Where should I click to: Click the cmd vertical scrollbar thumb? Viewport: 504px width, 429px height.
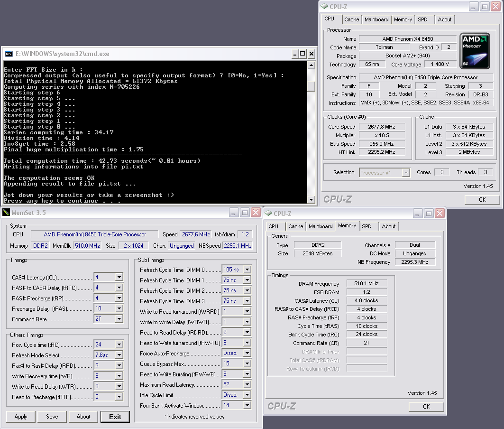pyautogui.click(x=311, y=86)
